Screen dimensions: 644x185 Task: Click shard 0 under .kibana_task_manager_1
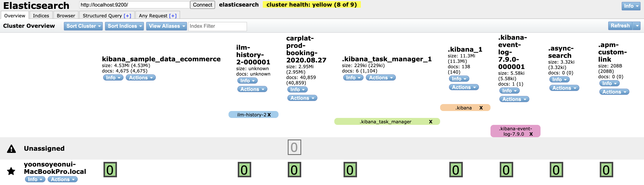tap(350, 170)
